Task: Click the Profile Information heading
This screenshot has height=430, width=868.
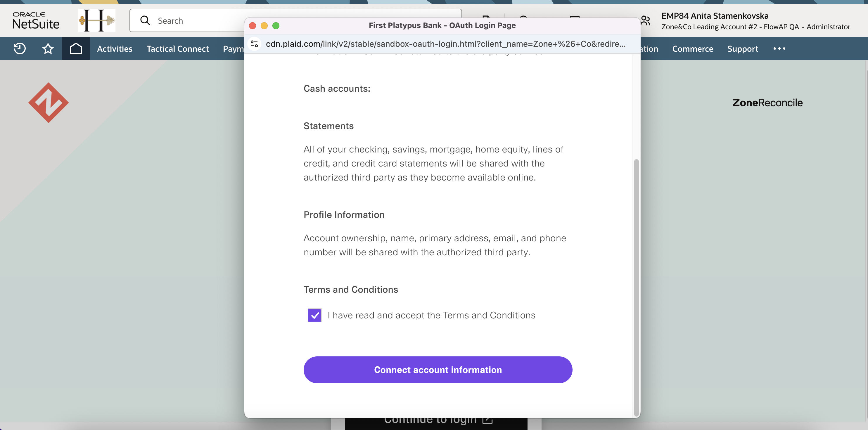Action: pos(344,215)
